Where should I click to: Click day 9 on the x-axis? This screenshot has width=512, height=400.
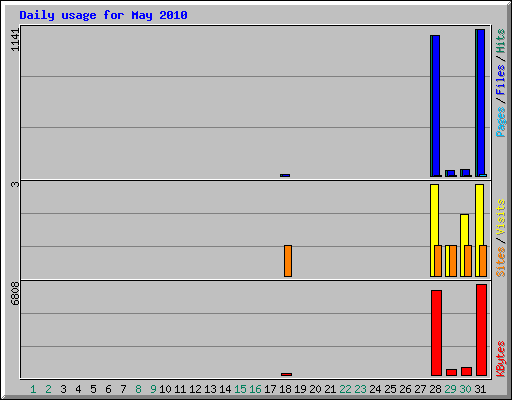pos(153,389)
